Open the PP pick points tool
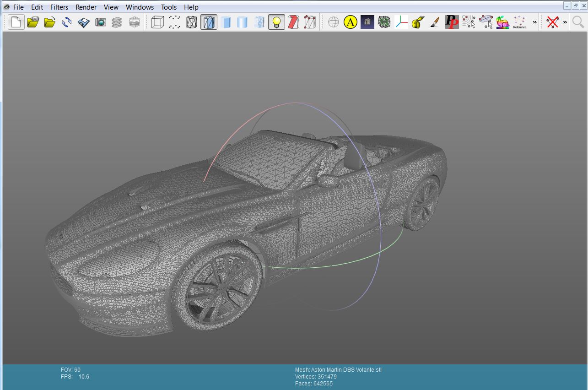588x390 pixels. [452, 22]
